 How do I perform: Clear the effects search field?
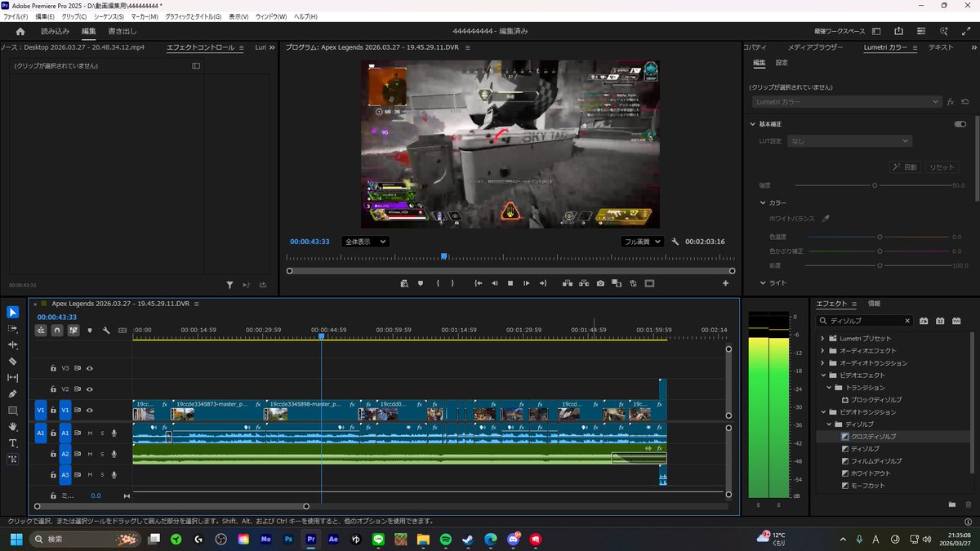pyautogui.click(x=908, y=321)
